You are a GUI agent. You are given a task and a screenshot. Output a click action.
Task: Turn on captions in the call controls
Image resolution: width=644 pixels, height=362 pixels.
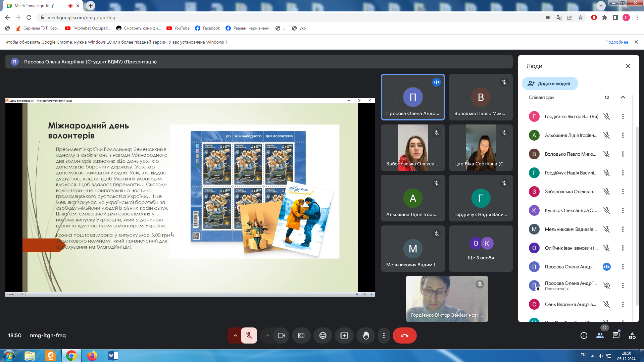(301, 335)
